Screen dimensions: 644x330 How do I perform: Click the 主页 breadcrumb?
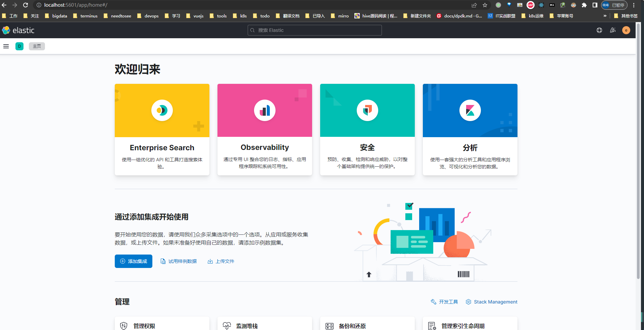pyautogui.click(x=37, y=46)
